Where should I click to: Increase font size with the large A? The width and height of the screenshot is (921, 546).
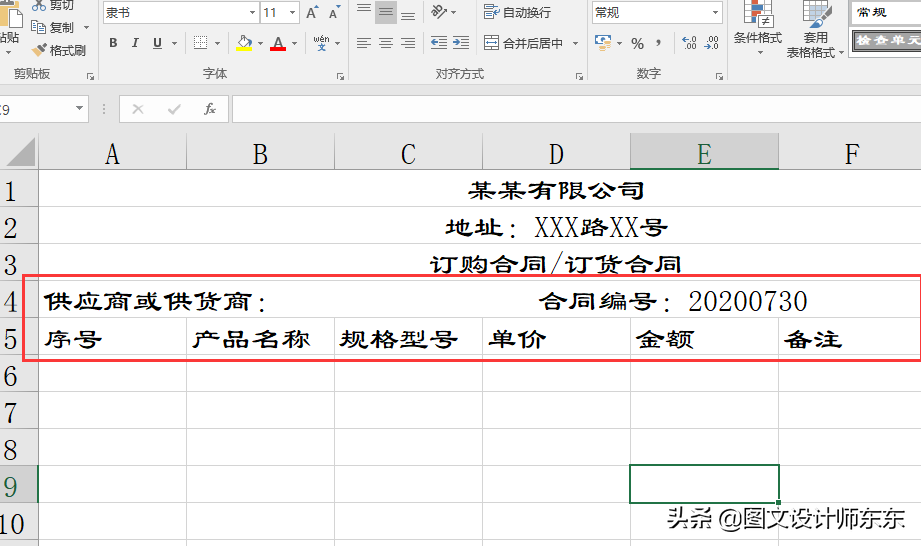[312, 12]
